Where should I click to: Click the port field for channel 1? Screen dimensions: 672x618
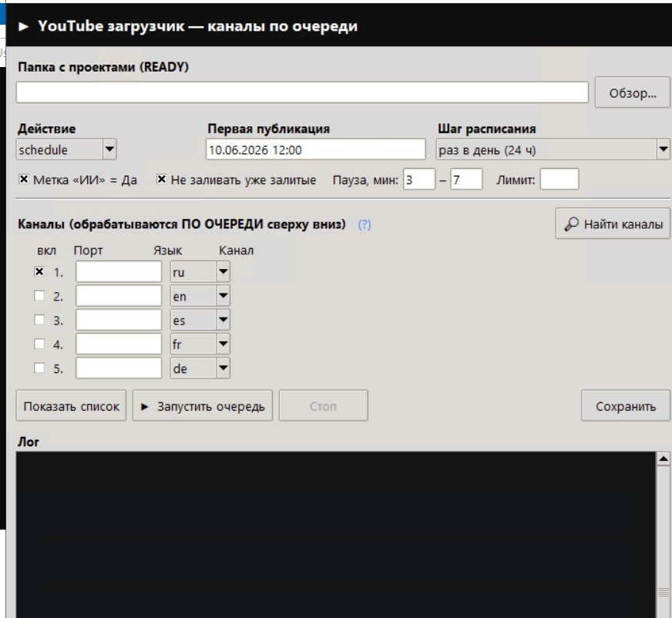click(119, 272)
